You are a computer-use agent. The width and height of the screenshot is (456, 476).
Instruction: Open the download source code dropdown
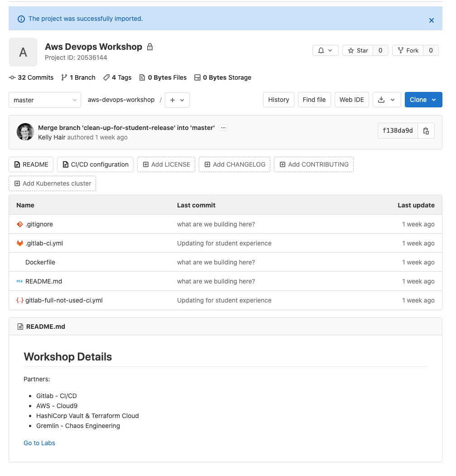coord(387,100)
